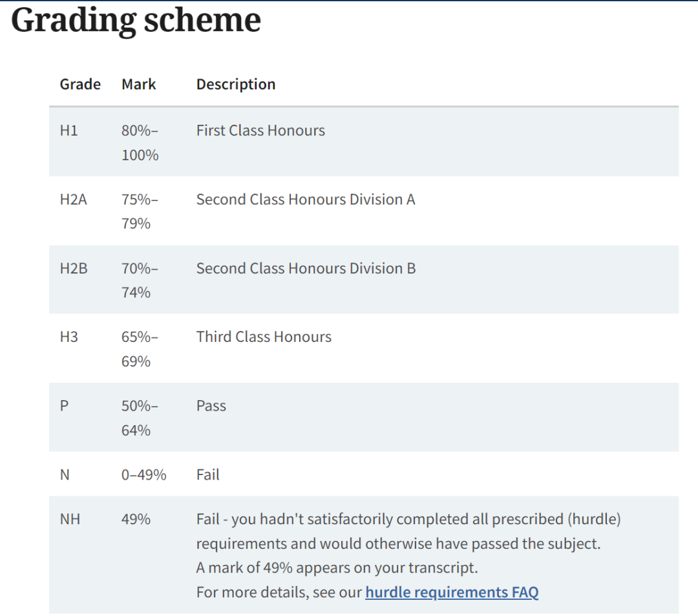Select the H3 grade cell

click(69, 337)
